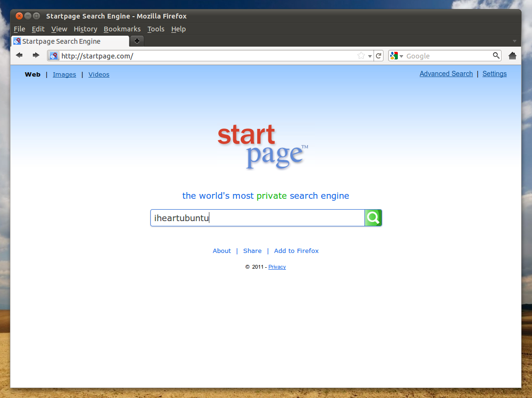The image size is (532, 398).
Task: Open the Privacy link
Action: pos(277,267)
